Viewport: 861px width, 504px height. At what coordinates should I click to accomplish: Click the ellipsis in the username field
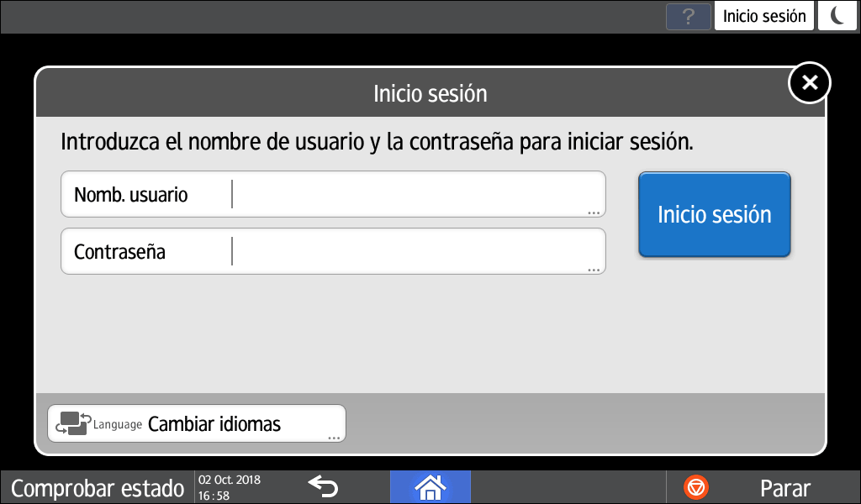click(x=594, y=213)
